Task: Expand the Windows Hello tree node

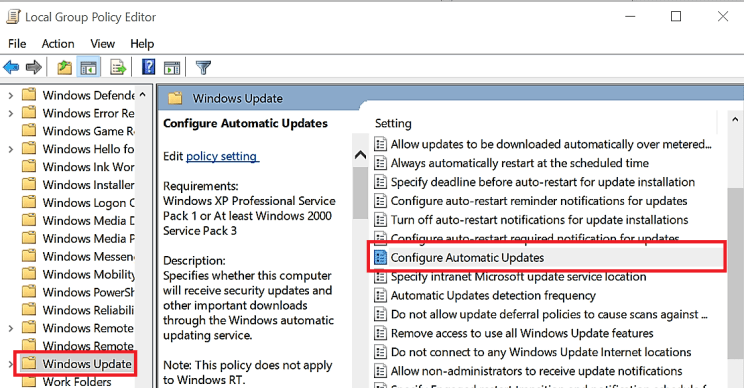Action: (x=10, y=149)
